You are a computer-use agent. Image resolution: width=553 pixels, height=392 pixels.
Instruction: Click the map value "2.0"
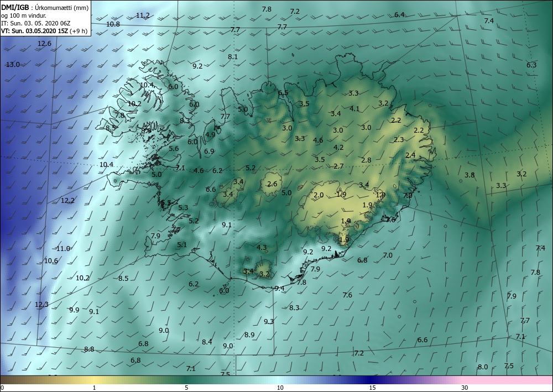[x=319, y=195]
